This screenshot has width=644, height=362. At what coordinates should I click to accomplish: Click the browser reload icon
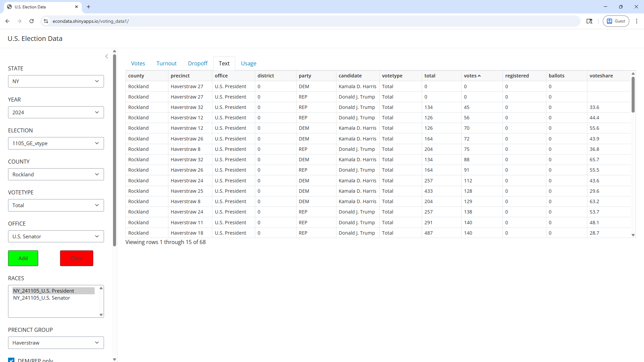32,21
